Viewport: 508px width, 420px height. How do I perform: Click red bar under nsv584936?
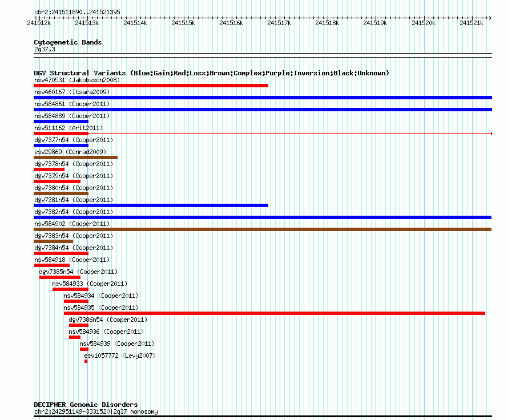point(75,337)
